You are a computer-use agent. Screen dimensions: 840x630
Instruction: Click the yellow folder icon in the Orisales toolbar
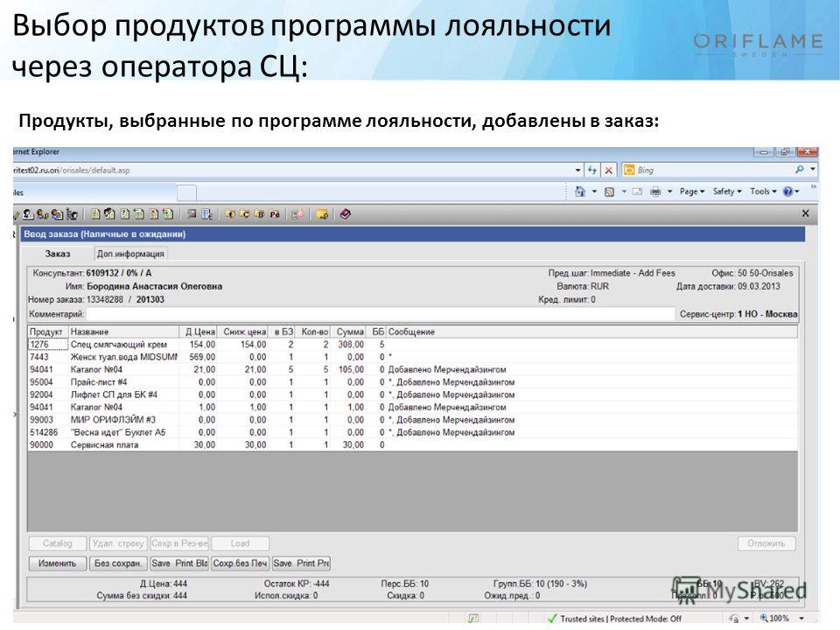[322, 214]
